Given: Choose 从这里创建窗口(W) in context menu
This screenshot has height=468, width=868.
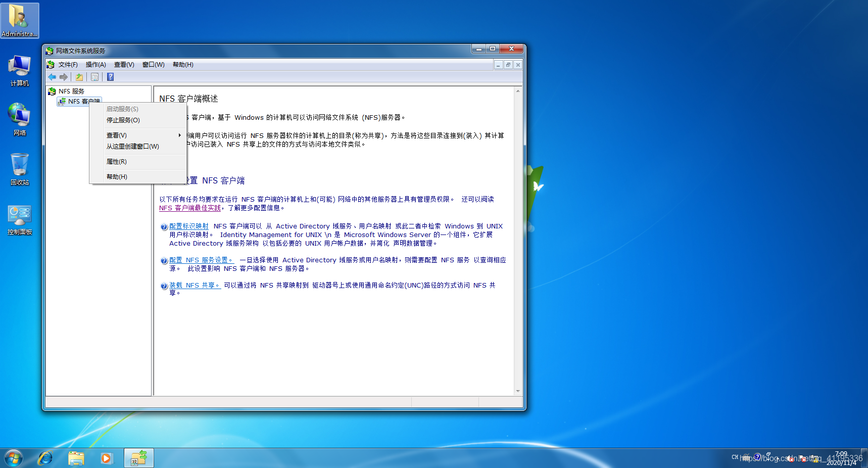Looking at the screenshot, I should [138, 147].
